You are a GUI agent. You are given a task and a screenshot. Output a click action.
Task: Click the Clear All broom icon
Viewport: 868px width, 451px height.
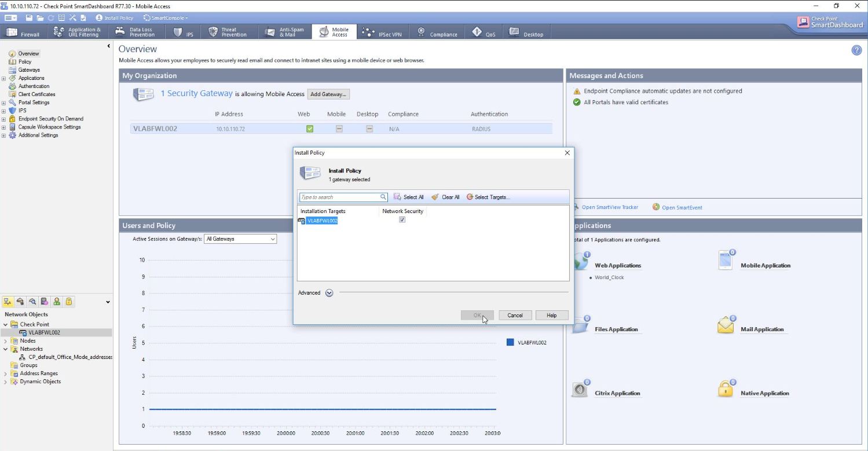click(x=435, y=197)
